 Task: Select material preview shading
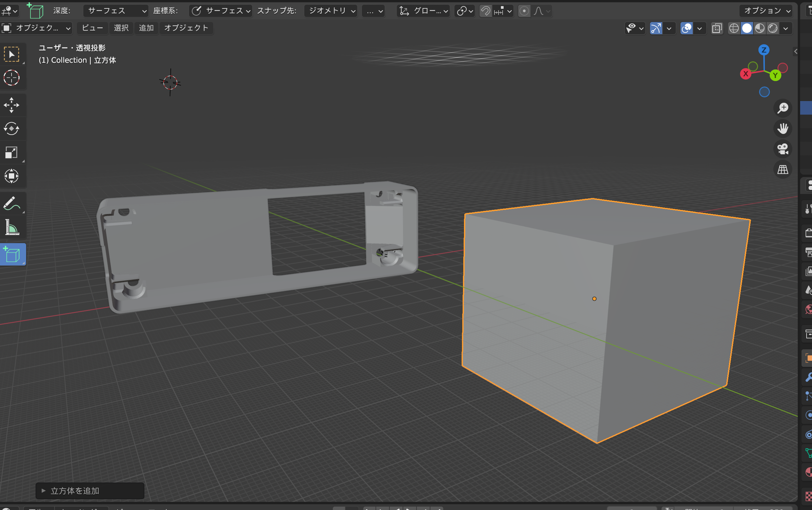[760, 28]
